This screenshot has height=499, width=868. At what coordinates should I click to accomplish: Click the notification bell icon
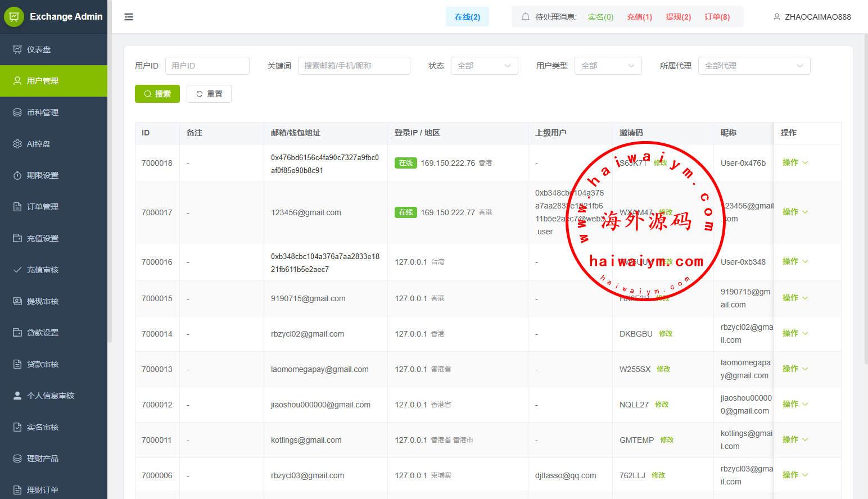526,17
